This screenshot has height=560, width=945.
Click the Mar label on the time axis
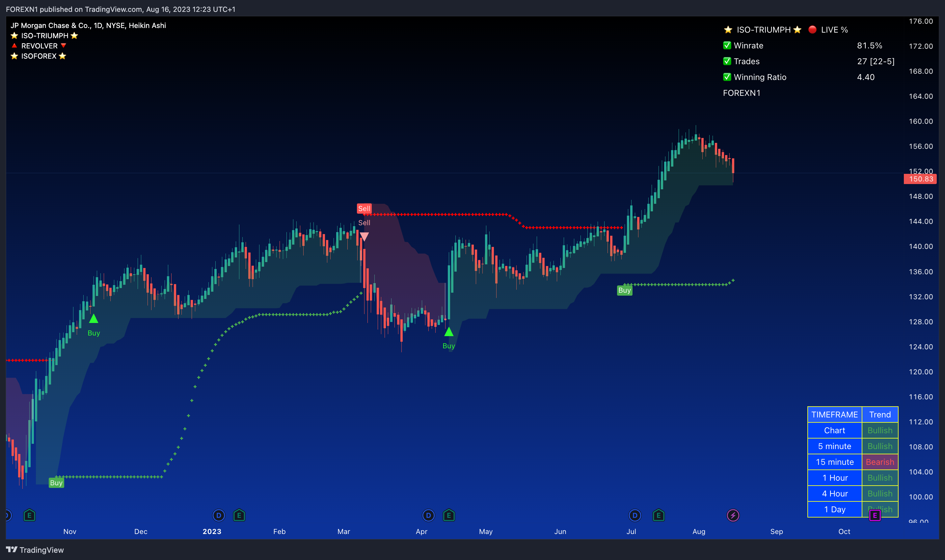343,531
